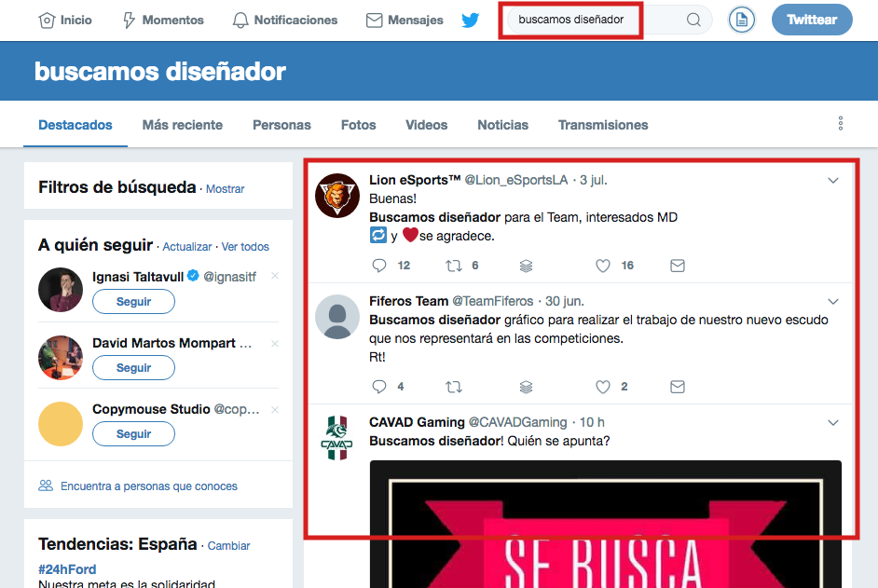The image size is (878, 588).
Task: Follow David Martos Mompart with Seguir button
Action: point(133,367)
